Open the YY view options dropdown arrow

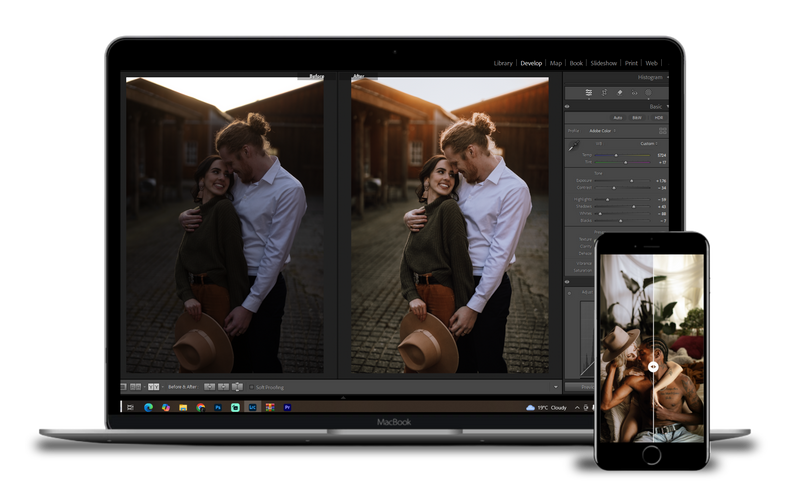(x=163, y=387)
